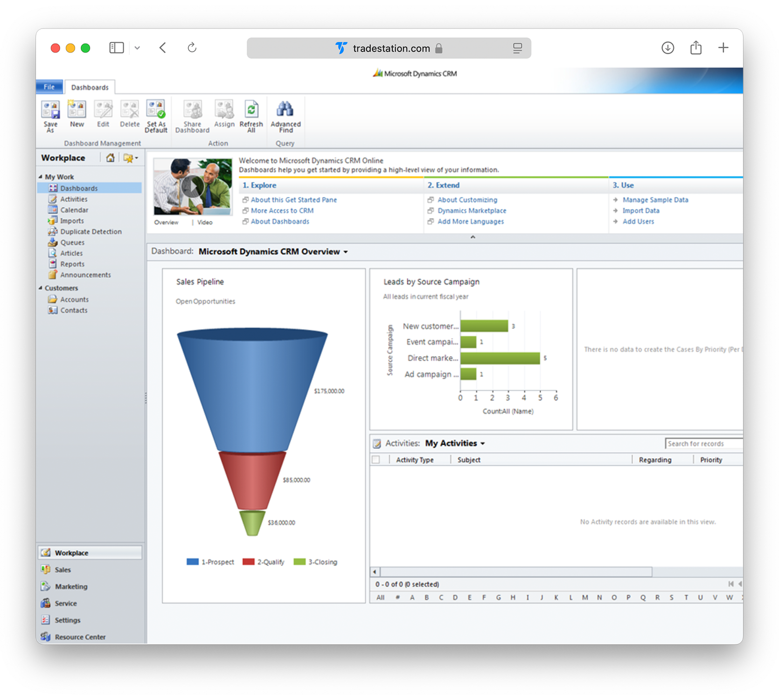Open Safari sidebar options chevron

[x=137, y=48]
